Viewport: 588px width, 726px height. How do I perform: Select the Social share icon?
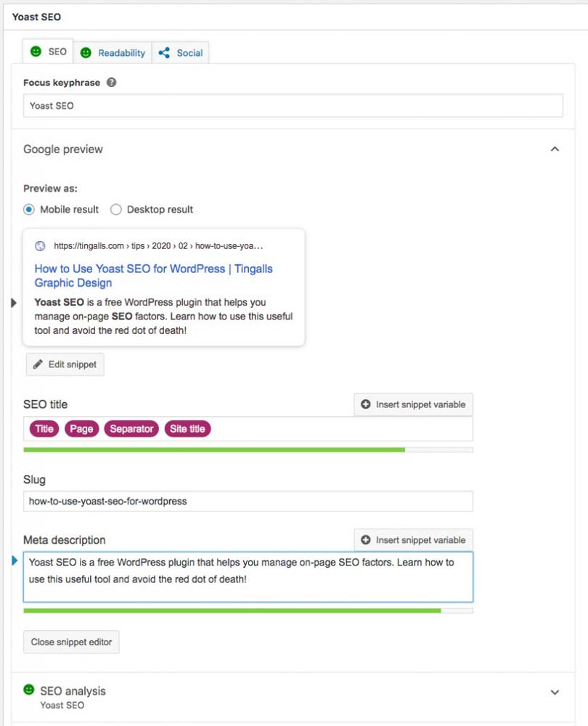(165, 52)
